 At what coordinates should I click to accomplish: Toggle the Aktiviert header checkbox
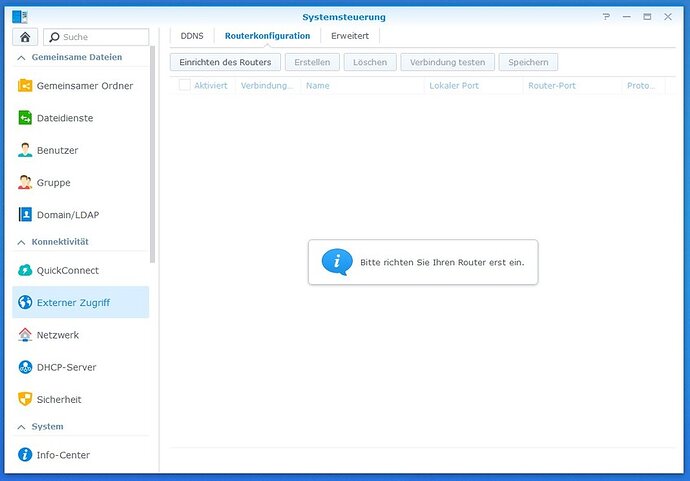pyautogui.click(x=184, y=85)
